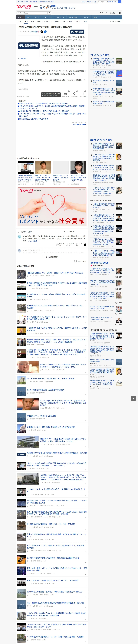Click the back-to-top arrow button

pos(133,398)
